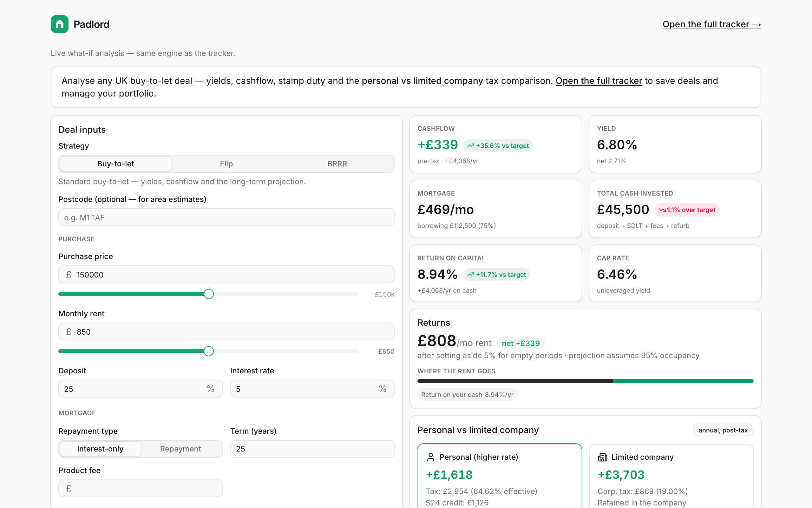This screenshot has width=812, height=508.
Task: Focus the Postcode input field
Action: coord(226,217)
